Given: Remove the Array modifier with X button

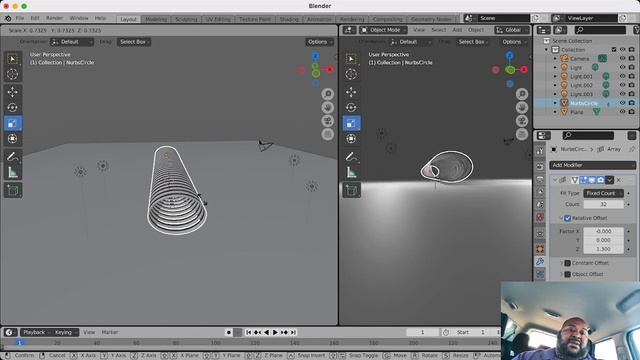Looking at the screenshot, I should (619, 180).
